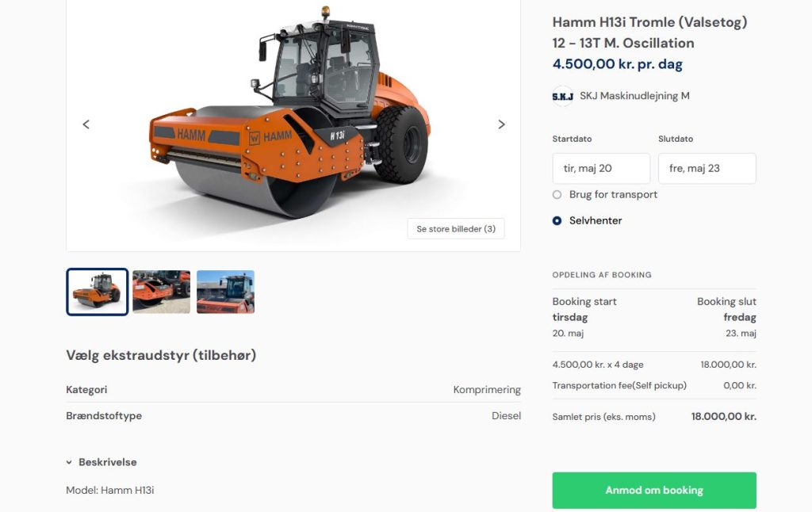Click Anmod om booking button
Screen dimensions: 812x512
point(654,491)
